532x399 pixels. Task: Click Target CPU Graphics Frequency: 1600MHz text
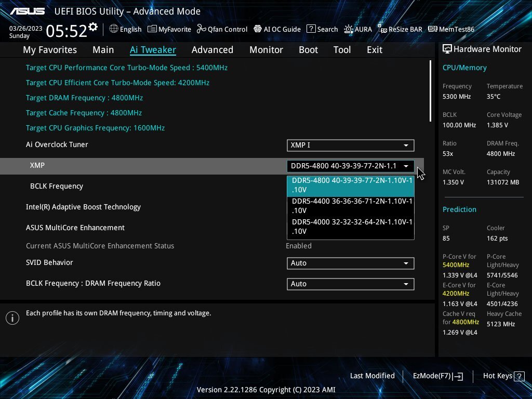coord(96,128)
